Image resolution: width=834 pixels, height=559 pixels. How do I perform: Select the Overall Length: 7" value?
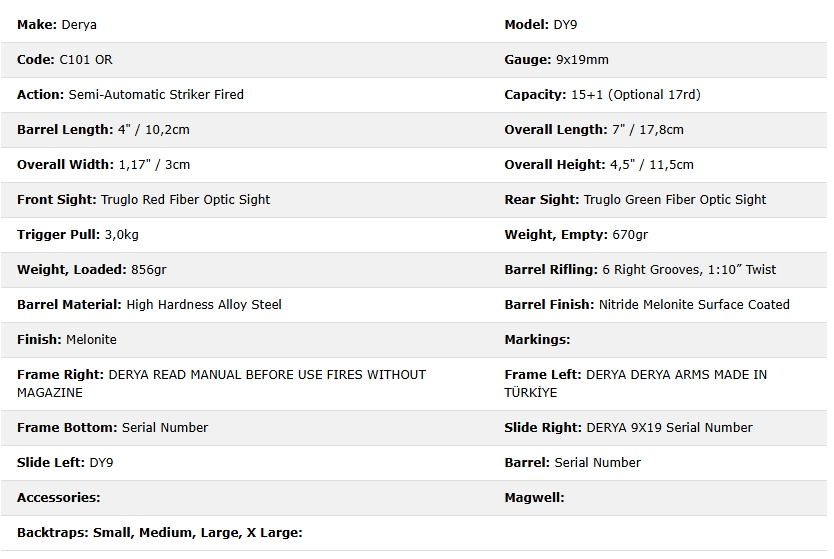(594, 129)
